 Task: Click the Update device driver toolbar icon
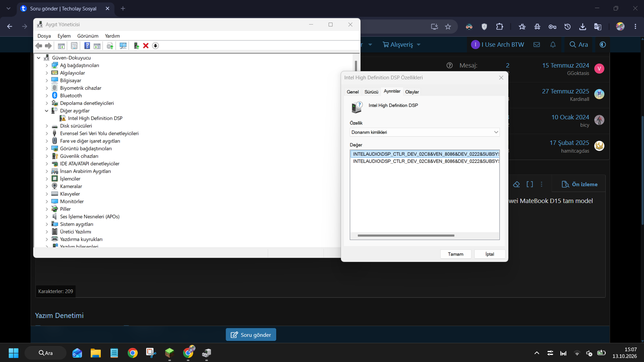pyautogui.click(x=136, y=46)
